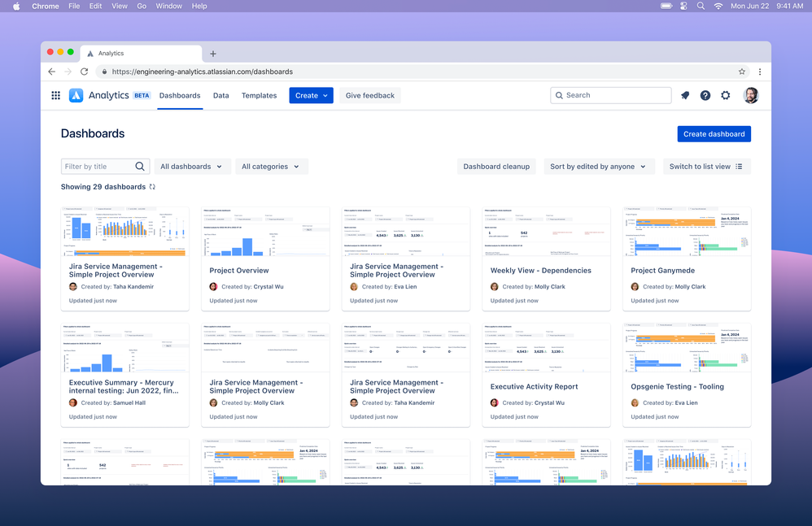
Task: Open Executive Activity Report title
Action: tap(534, 386)
